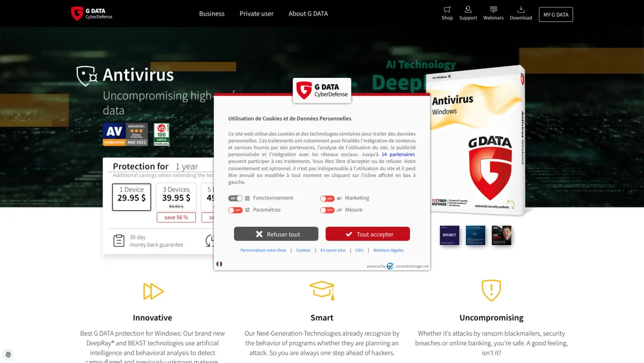Image resolution: width=644 pixels, height=363 pixels.
Task: Click the VB100 Virus award badge
Action: [162, 134]
